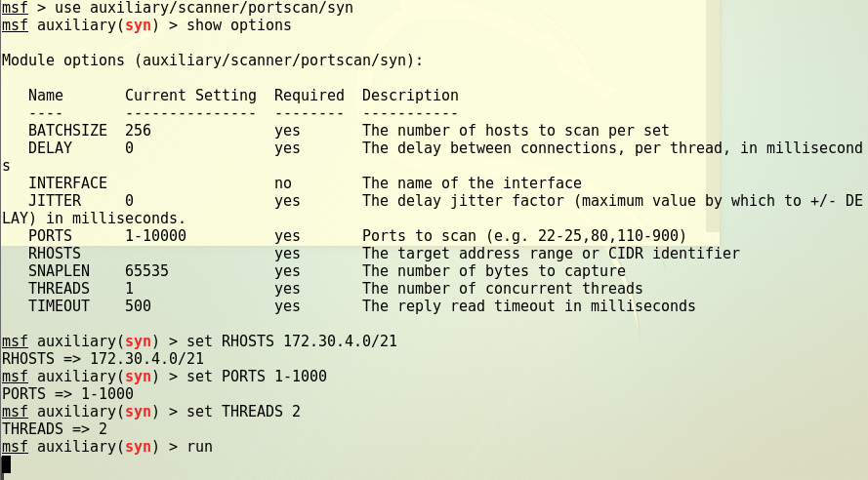Click the BATCHSIZE value 256
Viewport: 868px width, 480px height.
coord(138,131)
